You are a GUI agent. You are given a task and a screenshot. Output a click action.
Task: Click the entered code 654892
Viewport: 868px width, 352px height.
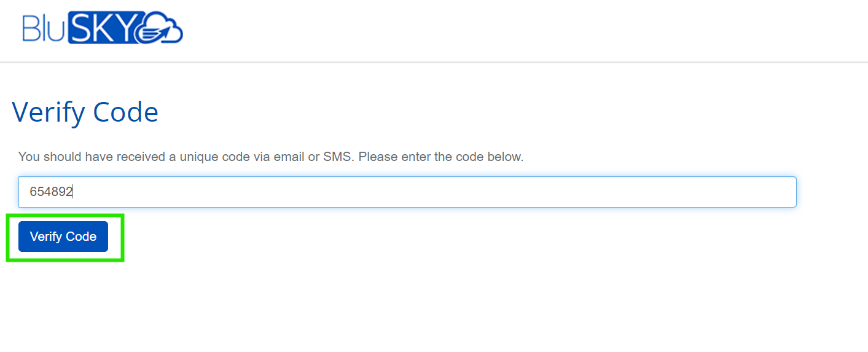point(51,192)
